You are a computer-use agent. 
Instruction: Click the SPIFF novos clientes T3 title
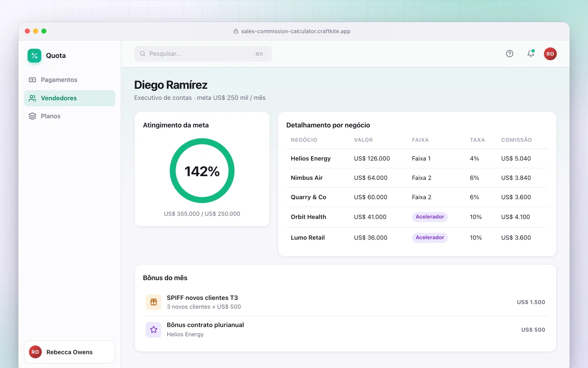[x=202, y=298]
